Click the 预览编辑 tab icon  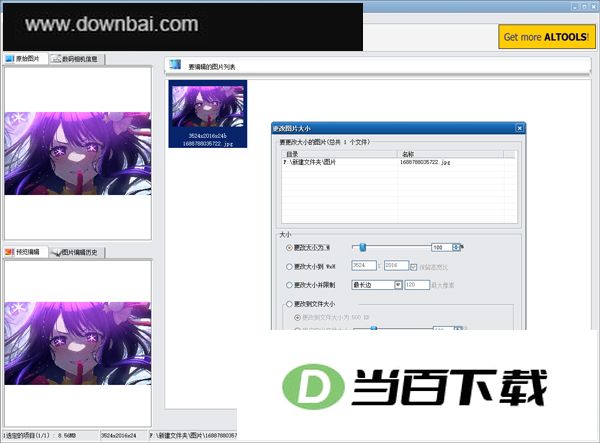[x=10, y=252]
